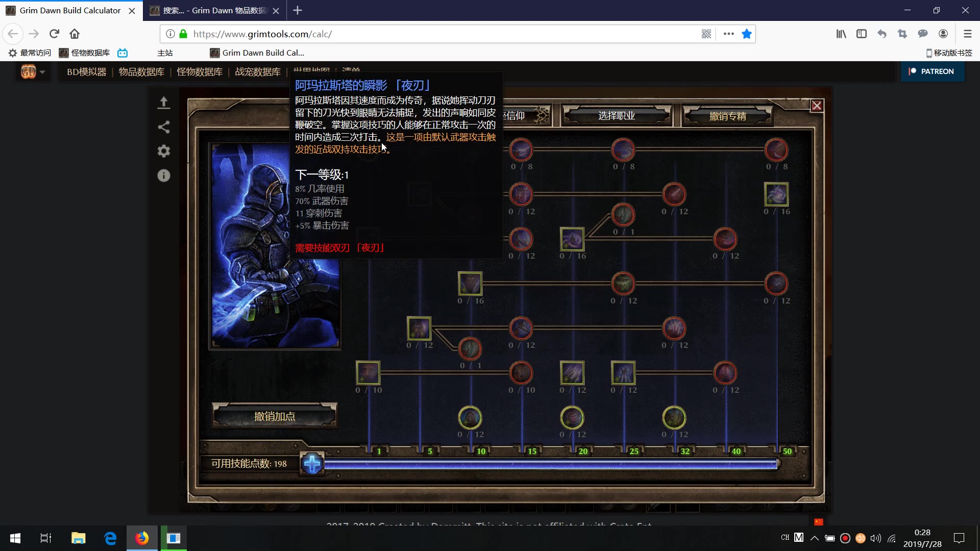Click the share icon on left sidebar
The height and width of the screenshot is (551, 980).
[164, 127]
